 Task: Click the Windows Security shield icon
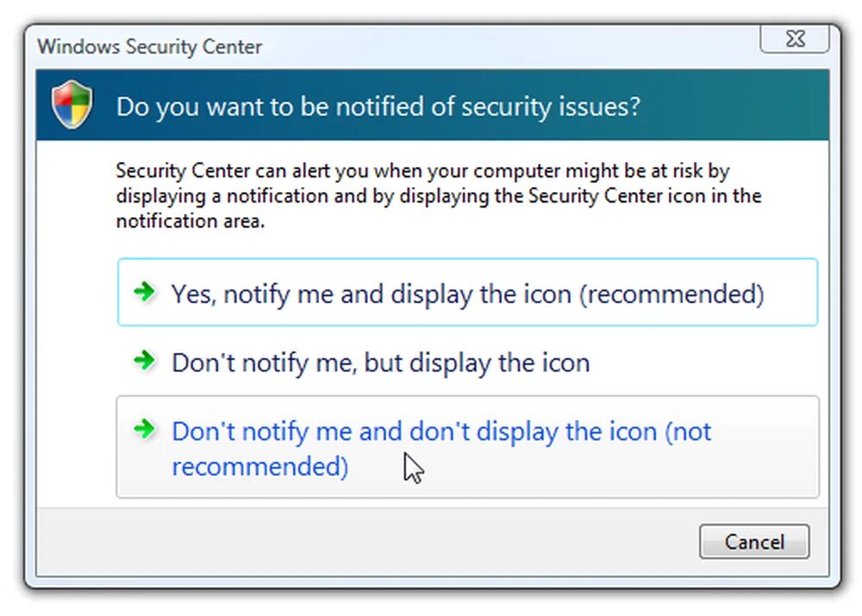click(x=72, y=104)
